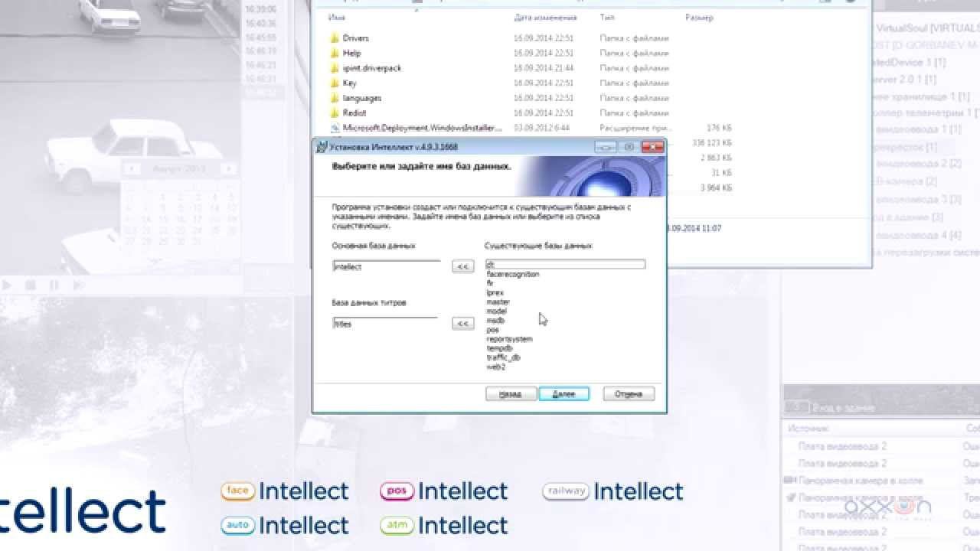
Task: Click the << button beside the titles field
Action: click(462, 324)
